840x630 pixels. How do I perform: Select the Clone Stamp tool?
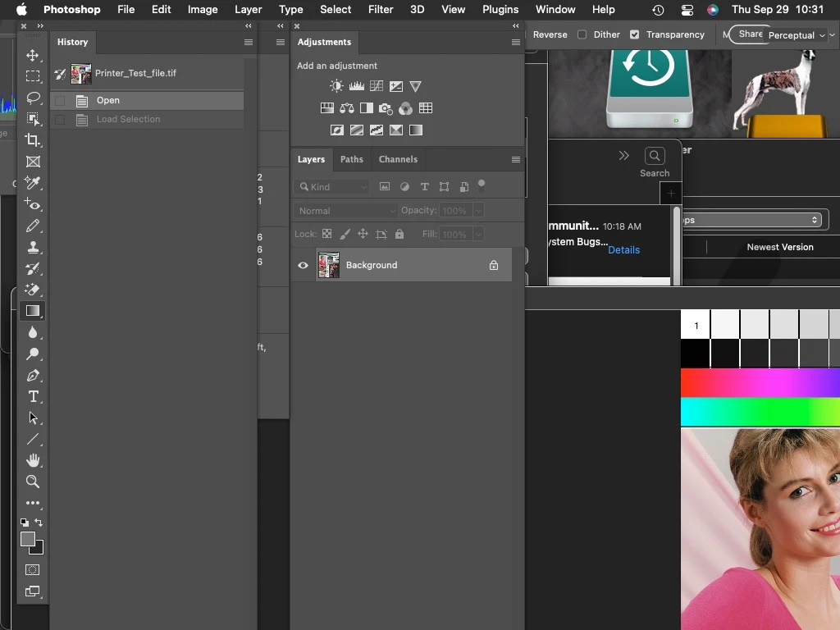coord(33,247)
